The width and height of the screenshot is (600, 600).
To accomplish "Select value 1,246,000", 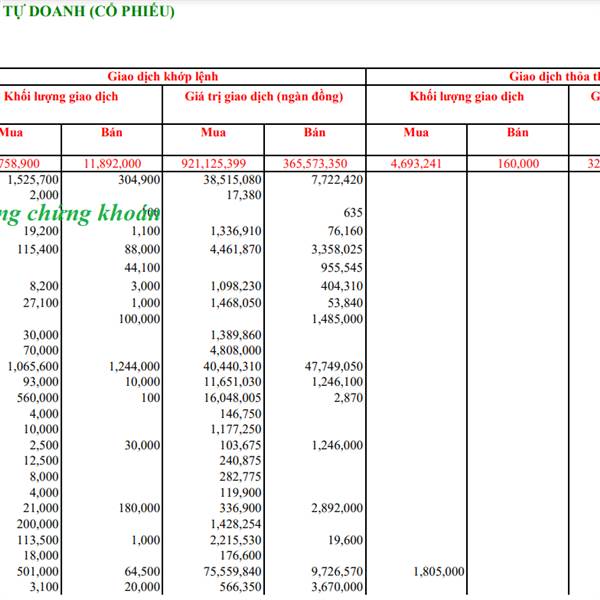I will [x=337, y=445].
